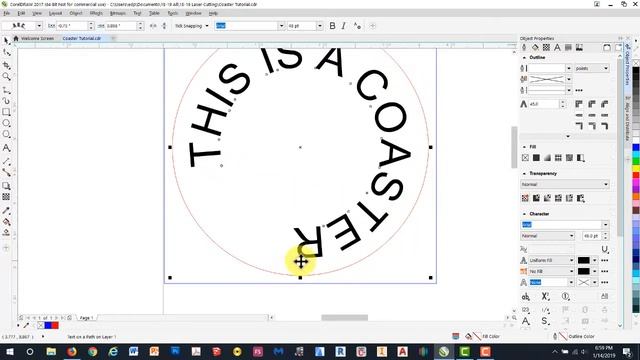This screenshot has width=640, height=360.
Task: Click the horizontal scrollbar thumb
Action: click(x=344, y=318)
